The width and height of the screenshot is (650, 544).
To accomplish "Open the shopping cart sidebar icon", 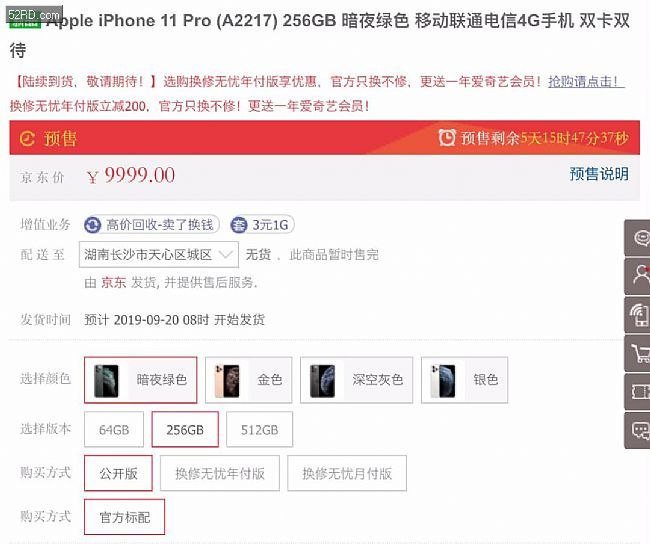I will 638,354.
